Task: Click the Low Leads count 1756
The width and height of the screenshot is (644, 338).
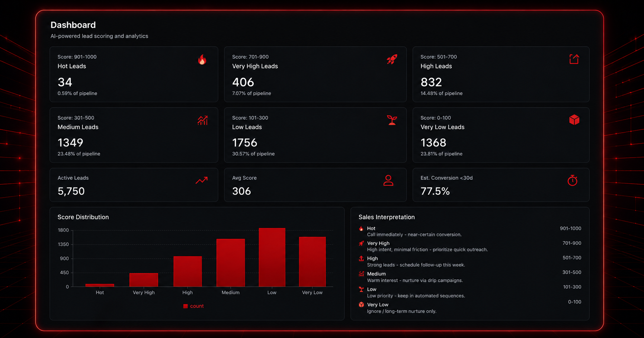Action: click(x=244, y=143)
